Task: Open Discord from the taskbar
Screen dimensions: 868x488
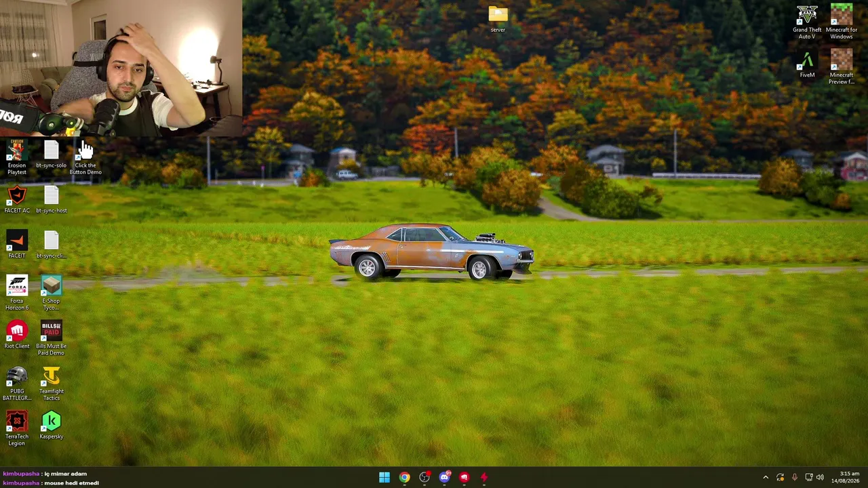Action: point(444,477)
